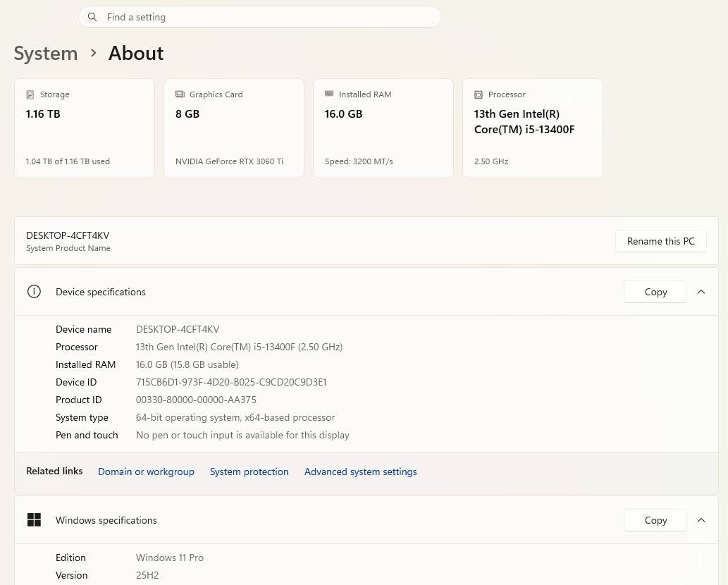728x585 pixels.
Task: Click the breadcrumb chevron after System
Action: (x=93, y=53)
